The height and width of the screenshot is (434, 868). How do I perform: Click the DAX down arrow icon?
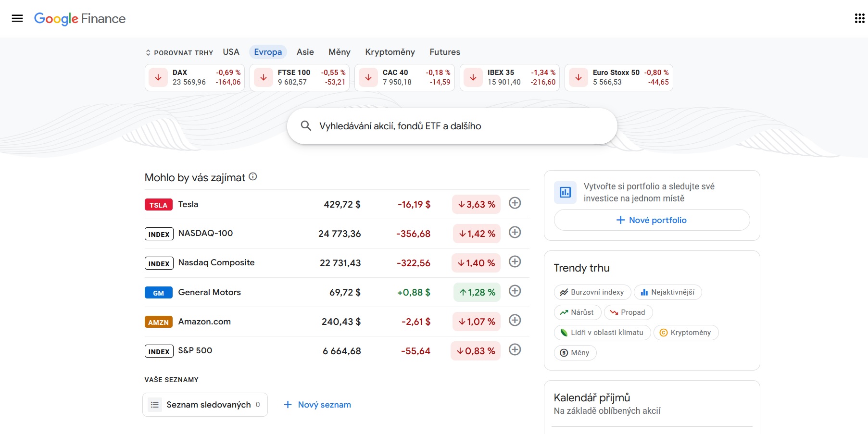point(158,77)
